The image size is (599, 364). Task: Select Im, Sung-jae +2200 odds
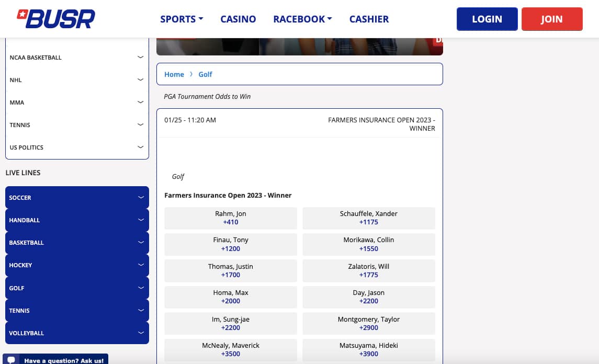231,324
